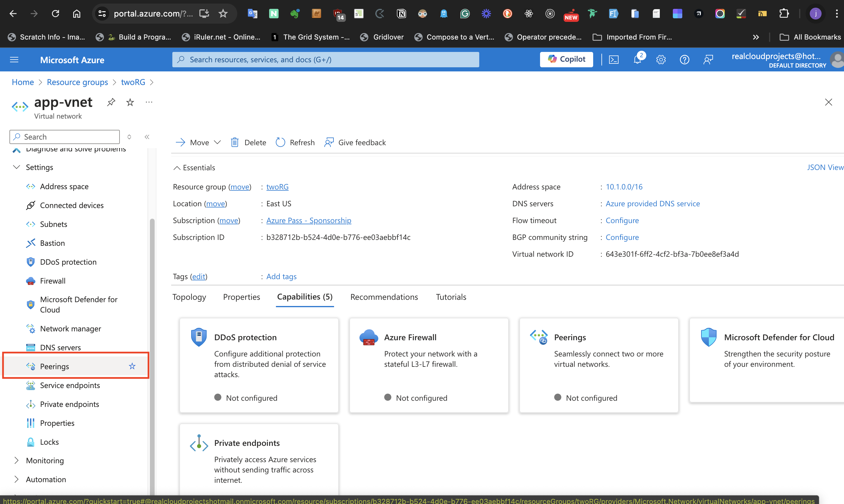Open Cloud Shell from the top bar
The width and height of the screenshot is (844, 504).
coord(614,60)
